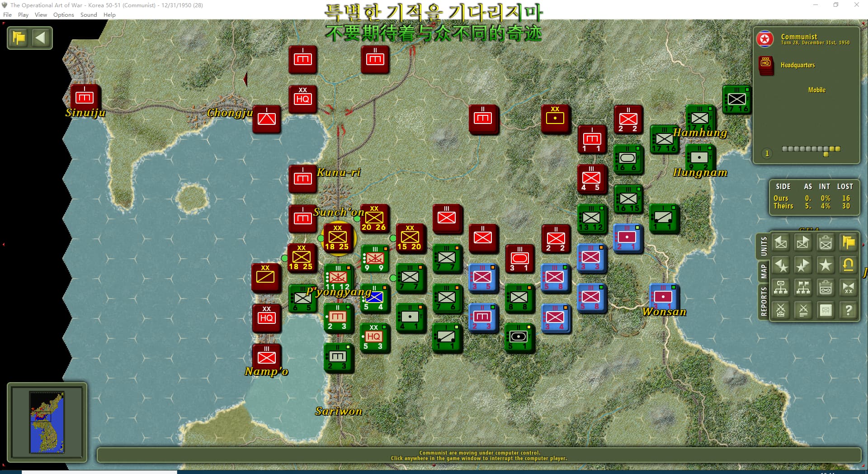The width and height of the screenshot is (868, 474).
Task: Switch to the MAP tab
Action: (764, 271)
